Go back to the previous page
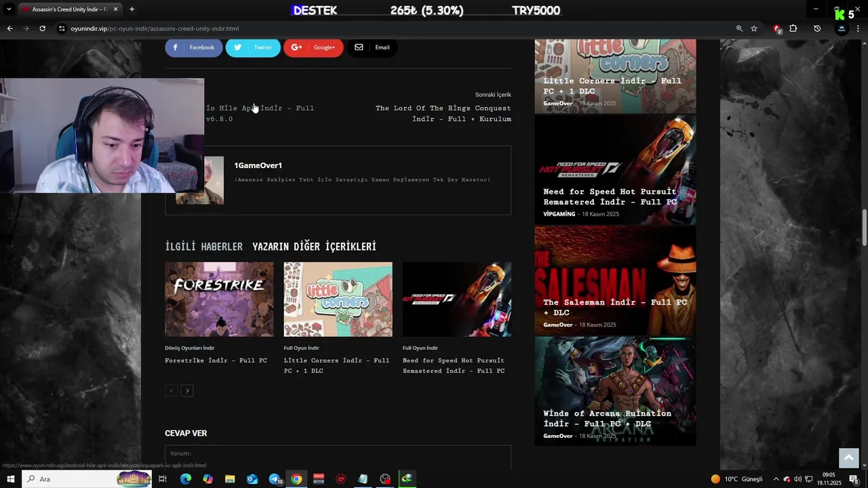The height and width of the screenshot is (488, 868). pos(9,28)
